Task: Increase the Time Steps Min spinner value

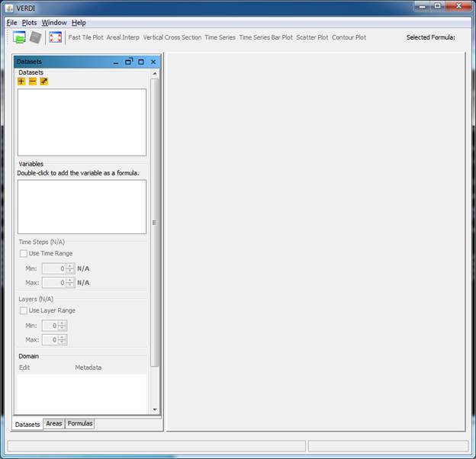Action: pos(70,266)
